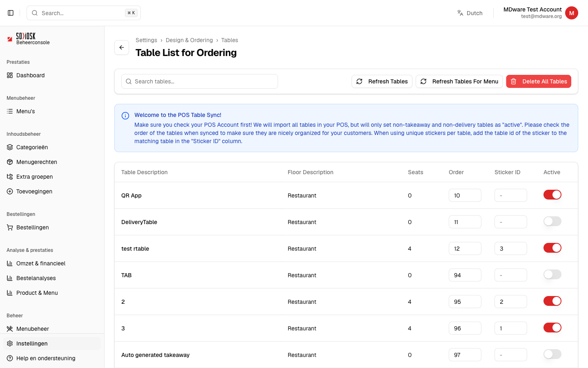Image resolution: width=588 pixels, height=368 pixels.
Task: Click the Categorieën layers icon
Action: point(10,147)
